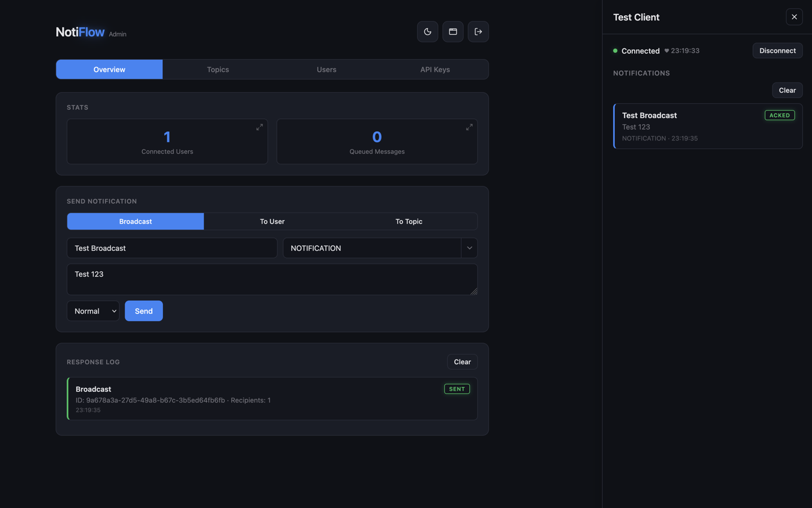The image size is (812, 508).
Task: Click the ACKED status badge
Action: click(x=780, y=116)
